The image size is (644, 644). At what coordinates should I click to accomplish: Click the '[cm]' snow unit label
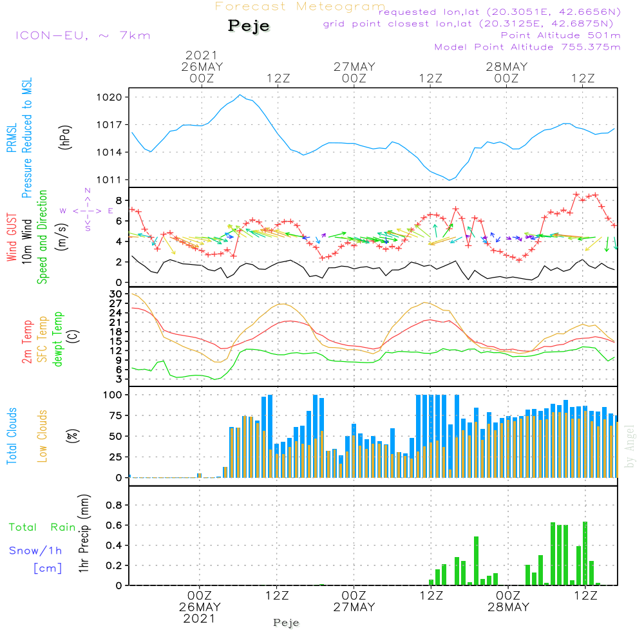click(x=48, y=569)
